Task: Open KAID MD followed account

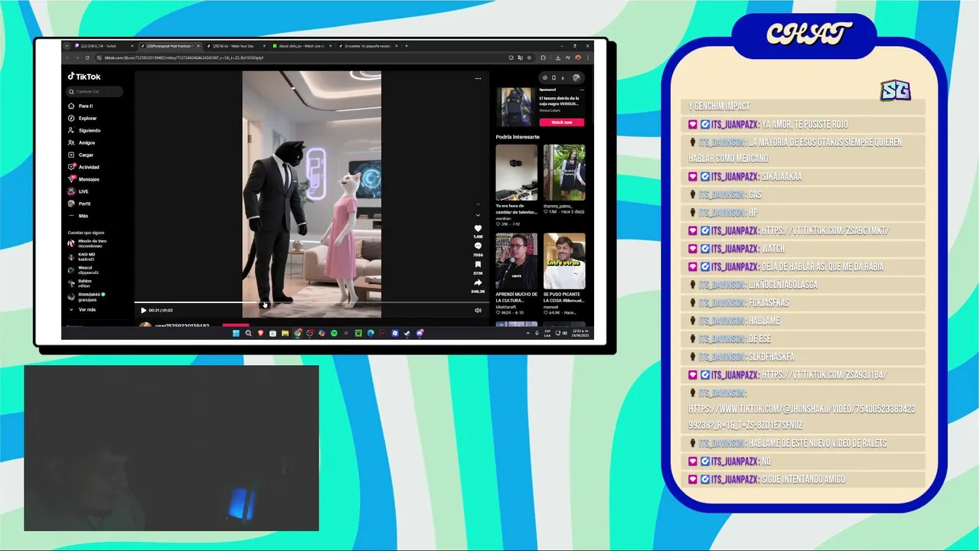Action: pos(83,257)
